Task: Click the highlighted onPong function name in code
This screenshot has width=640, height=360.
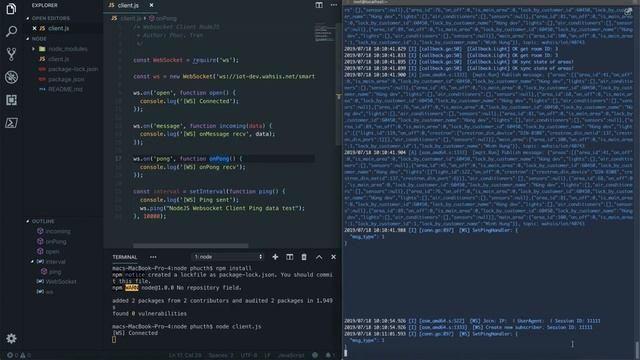Action: 220,158
